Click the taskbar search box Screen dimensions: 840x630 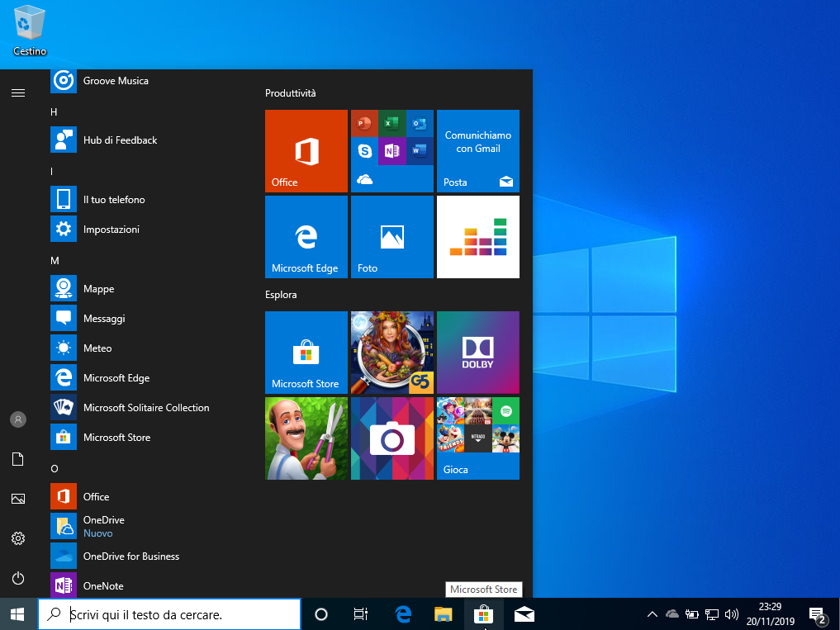(169, 614)
